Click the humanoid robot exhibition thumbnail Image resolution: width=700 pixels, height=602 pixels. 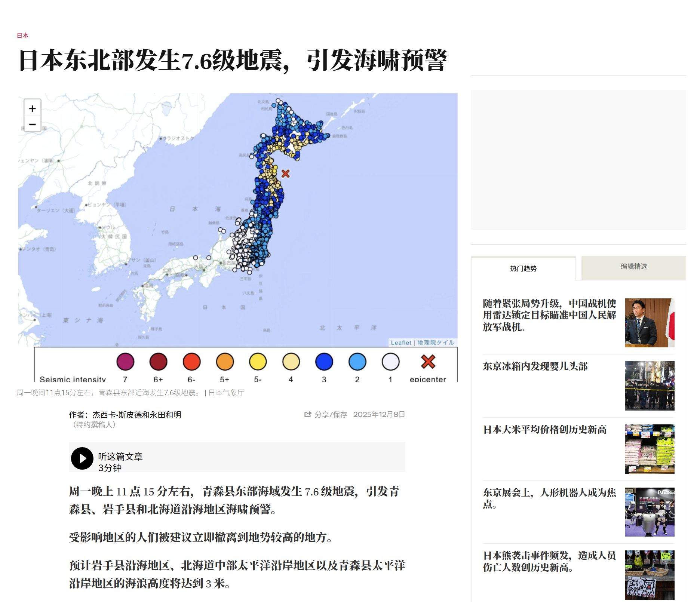[650, 512]
